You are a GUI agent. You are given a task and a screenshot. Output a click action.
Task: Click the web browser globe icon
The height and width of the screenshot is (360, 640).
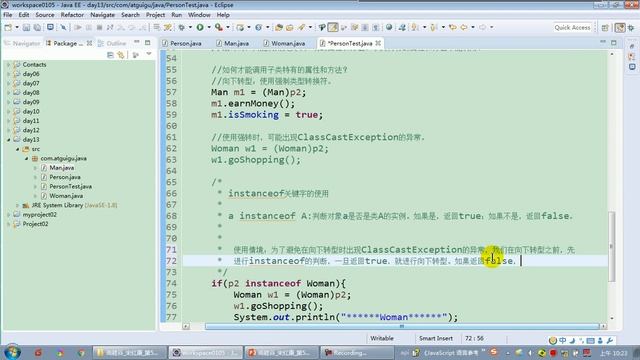point(389,27)
